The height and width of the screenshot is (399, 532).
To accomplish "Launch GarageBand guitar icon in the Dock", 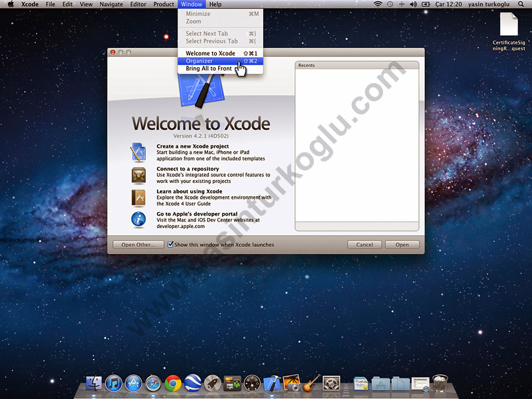I will point(311,383).
